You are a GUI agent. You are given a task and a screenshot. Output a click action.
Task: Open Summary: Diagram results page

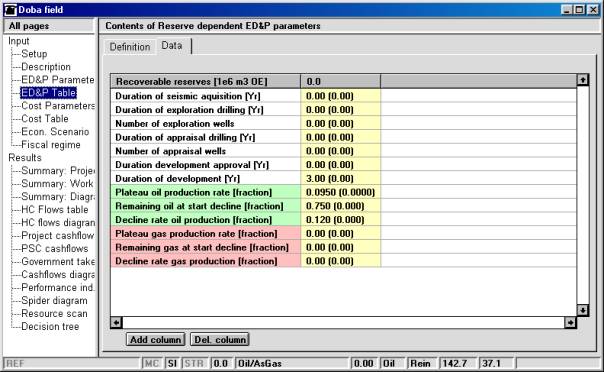58,197
